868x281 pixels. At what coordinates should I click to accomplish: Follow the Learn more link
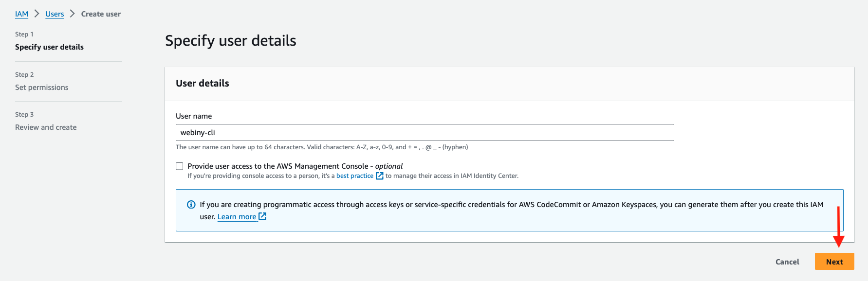237,217
